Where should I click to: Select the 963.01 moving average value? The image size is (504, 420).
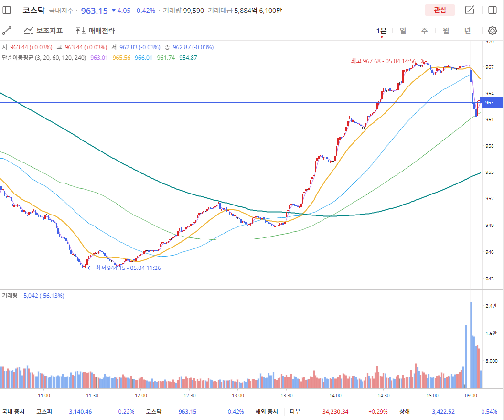coord(99,58)
